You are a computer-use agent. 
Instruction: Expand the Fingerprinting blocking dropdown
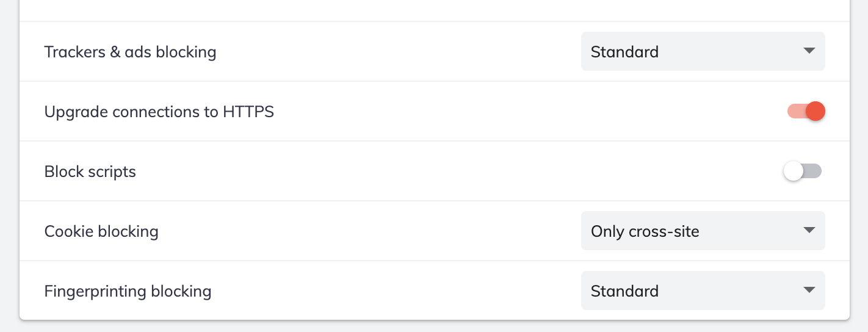click(702, 291)
